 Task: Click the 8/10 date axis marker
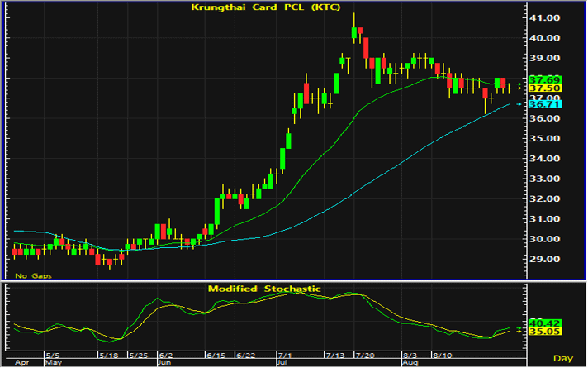[443, 356]
